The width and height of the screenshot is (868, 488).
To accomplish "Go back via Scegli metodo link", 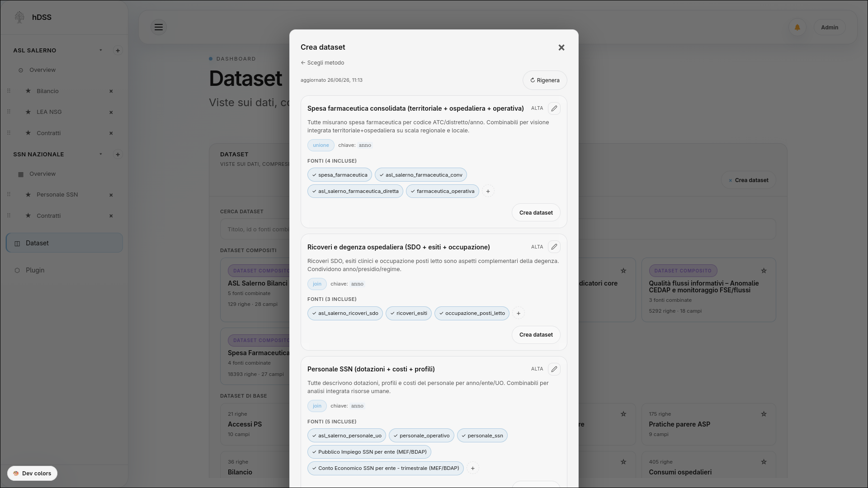I will [x=322, y=63].
